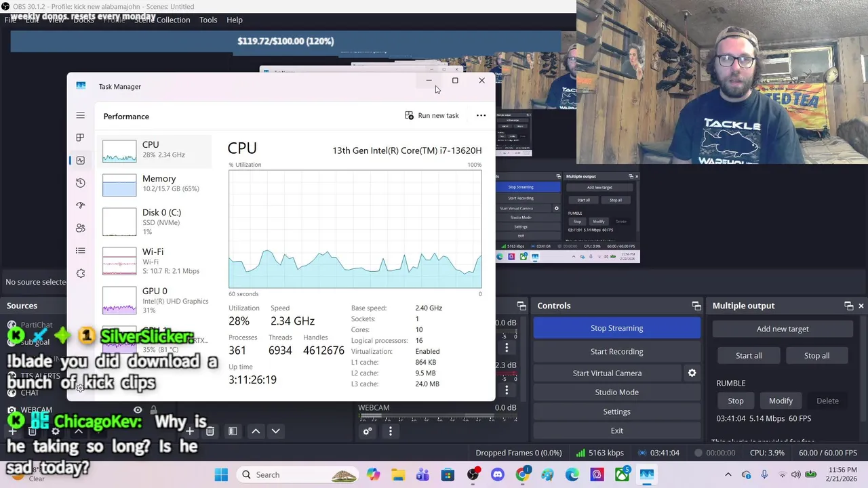Modify the RUMBLE output target
868x488 pixels.
(781, 401)
